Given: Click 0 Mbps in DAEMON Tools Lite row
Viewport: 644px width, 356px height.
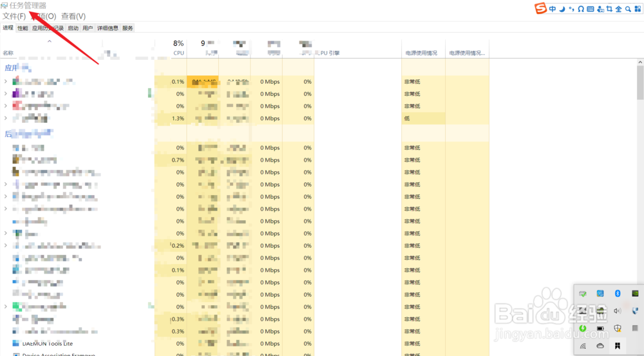Looking at the screenshot, I should click(269, 344).
